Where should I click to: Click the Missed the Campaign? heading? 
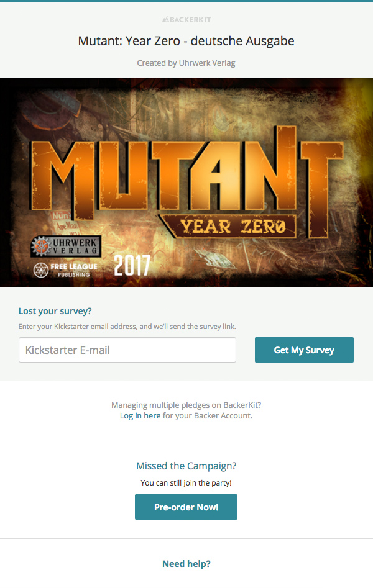(x=186, y=466)
